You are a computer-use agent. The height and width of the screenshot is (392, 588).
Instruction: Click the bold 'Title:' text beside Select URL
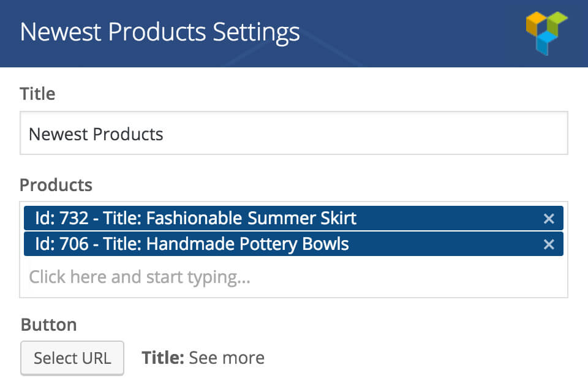coord(163,358)
